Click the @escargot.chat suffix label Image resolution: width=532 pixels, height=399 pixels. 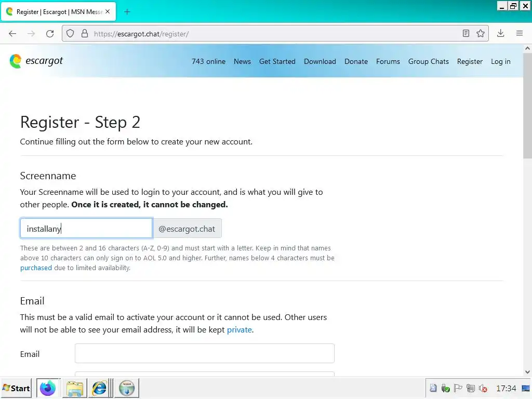[x=187, y=229]
